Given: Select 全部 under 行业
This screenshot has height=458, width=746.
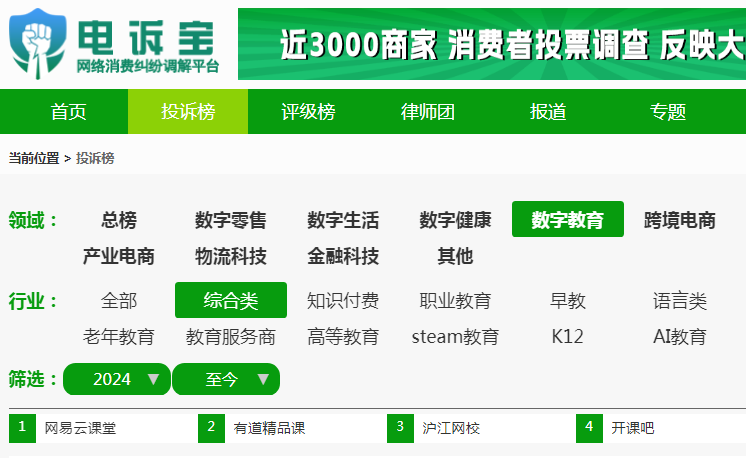Looking at the screenshot, I should pyautogui.click(x=118, y=301).
